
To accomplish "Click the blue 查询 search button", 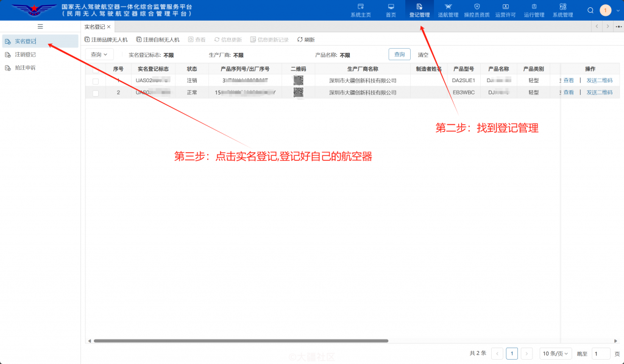I will point(399,54).
